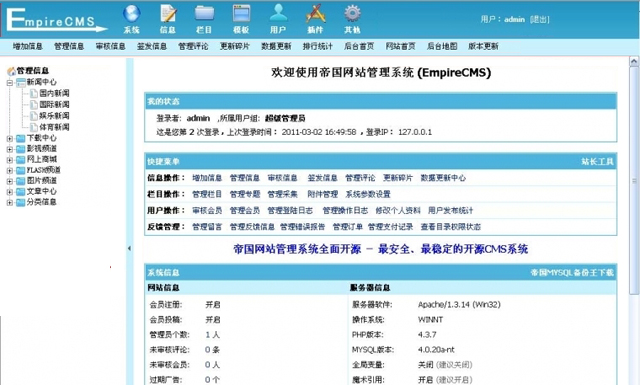Click the 网上商城 folder icon

coord(21,160)
